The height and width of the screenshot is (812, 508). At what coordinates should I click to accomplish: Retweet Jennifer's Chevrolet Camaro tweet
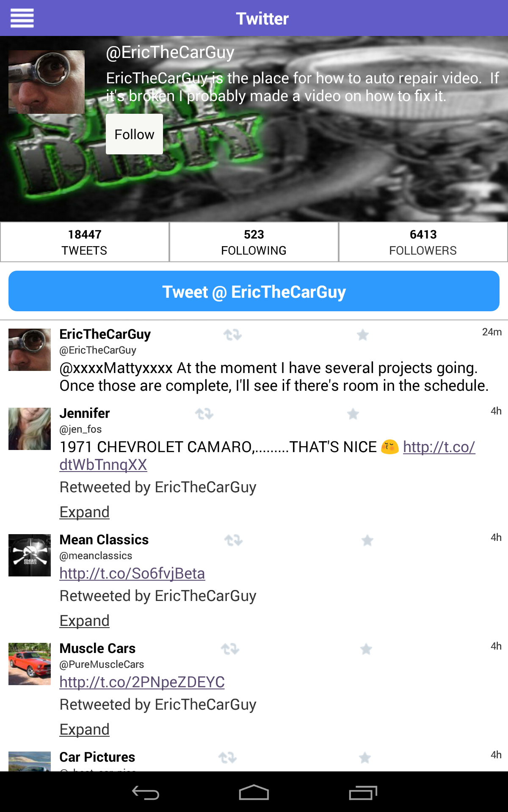(204, 414)
